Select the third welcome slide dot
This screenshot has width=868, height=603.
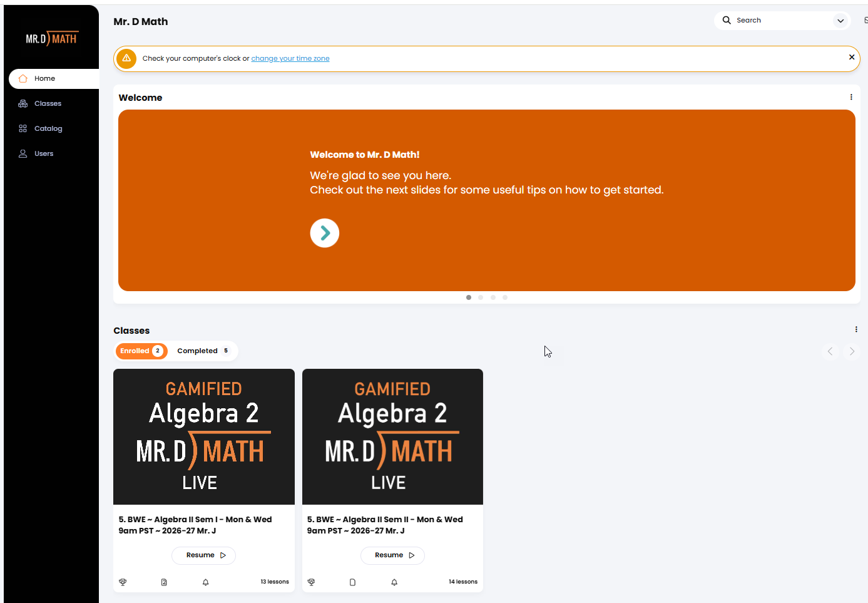pos(493,297)
